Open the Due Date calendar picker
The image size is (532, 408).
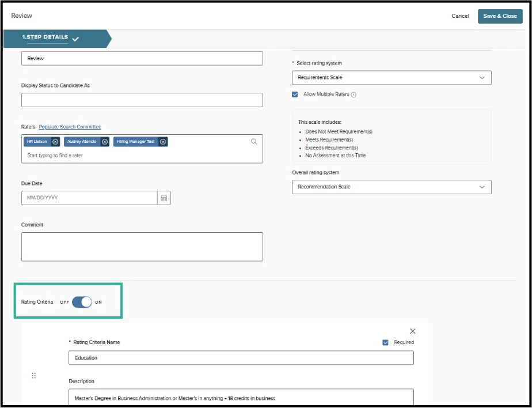coord(164,198)
